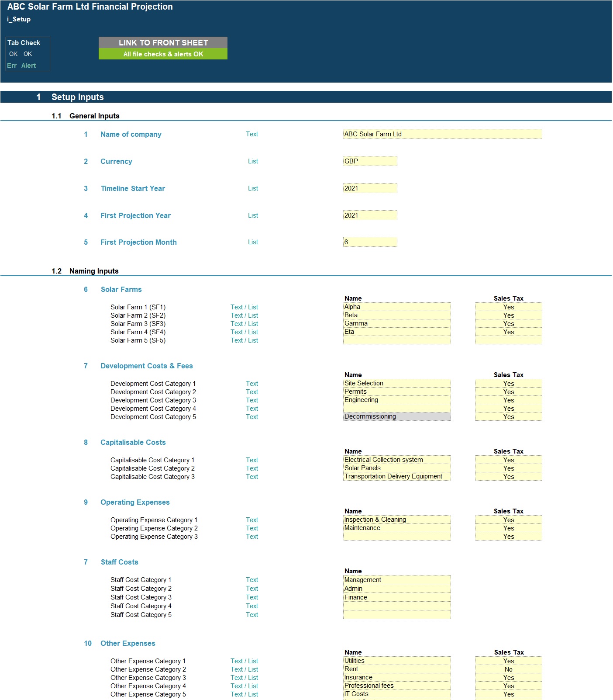613x700 pixels.
Task: Open Sales Tax cell for Permits
Action: click(508, 392)
